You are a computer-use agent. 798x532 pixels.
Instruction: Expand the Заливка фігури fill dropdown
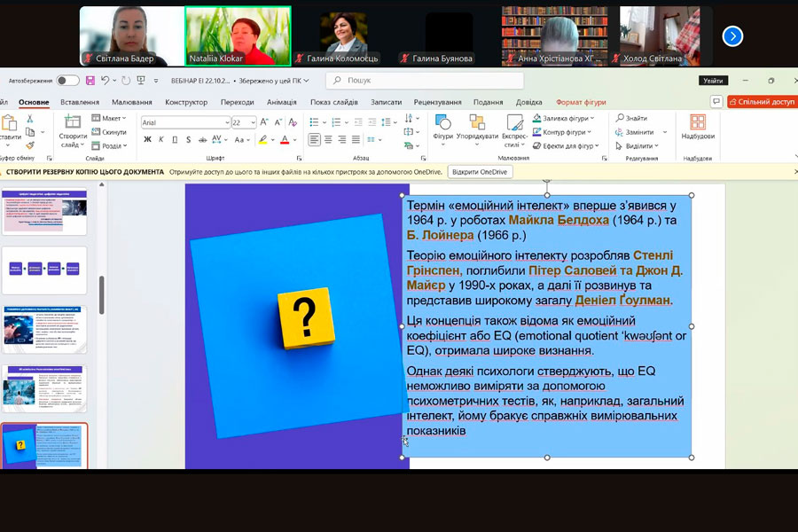[591, 118]
